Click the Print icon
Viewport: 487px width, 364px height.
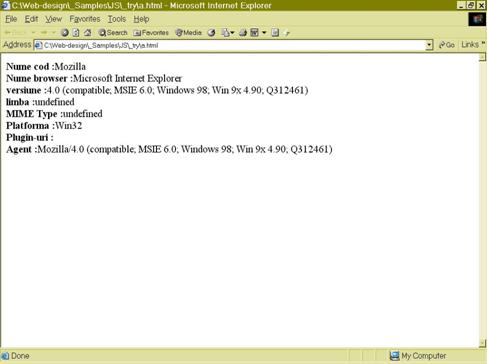point(243,33)
